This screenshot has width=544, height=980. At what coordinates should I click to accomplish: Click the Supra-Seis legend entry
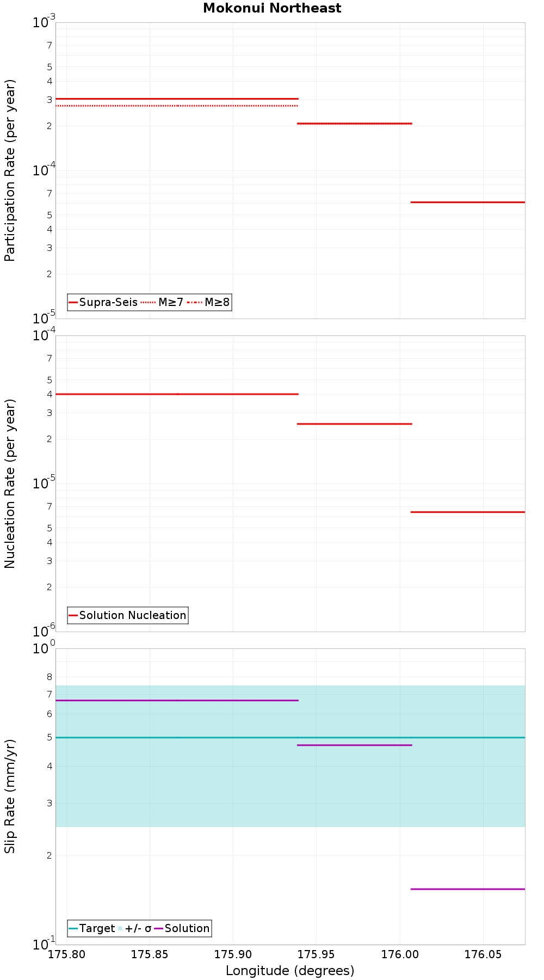pyautogui.click(x=103, y=302)
